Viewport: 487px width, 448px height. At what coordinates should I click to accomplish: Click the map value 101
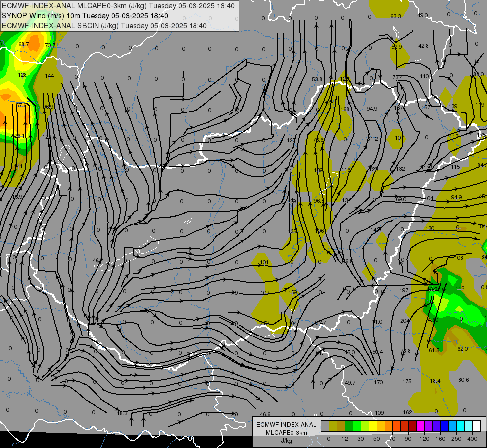tap(264, 262)
